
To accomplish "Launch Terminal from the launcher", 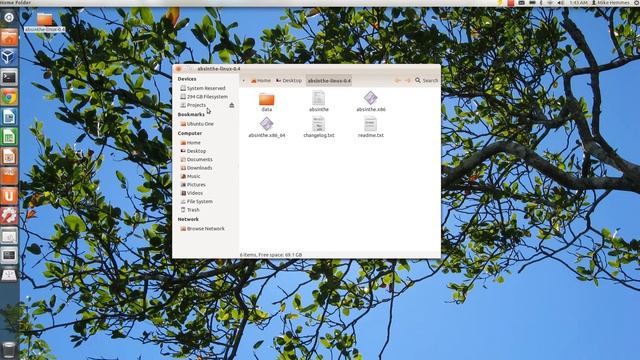I will (x=9, y=77).
